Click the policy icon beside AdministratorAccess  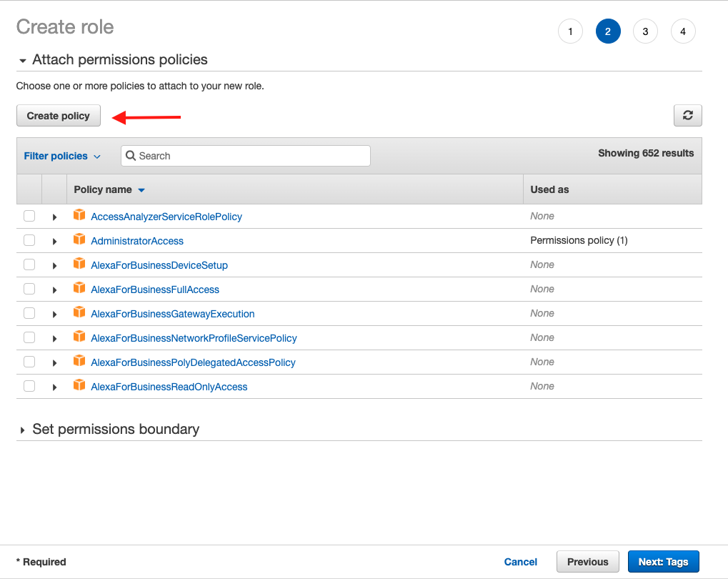(79, 239)
